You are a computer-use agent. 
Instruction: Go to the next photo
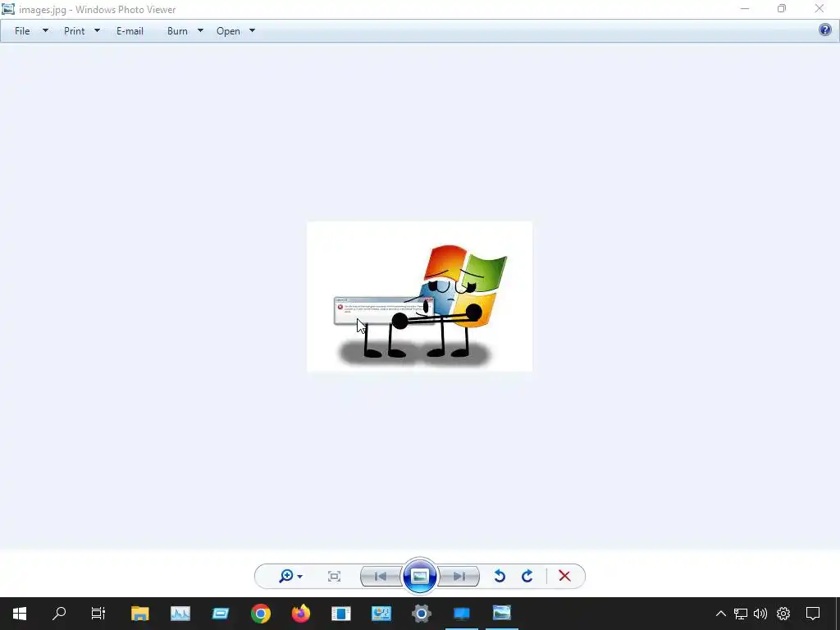click(x=459, y=577)
